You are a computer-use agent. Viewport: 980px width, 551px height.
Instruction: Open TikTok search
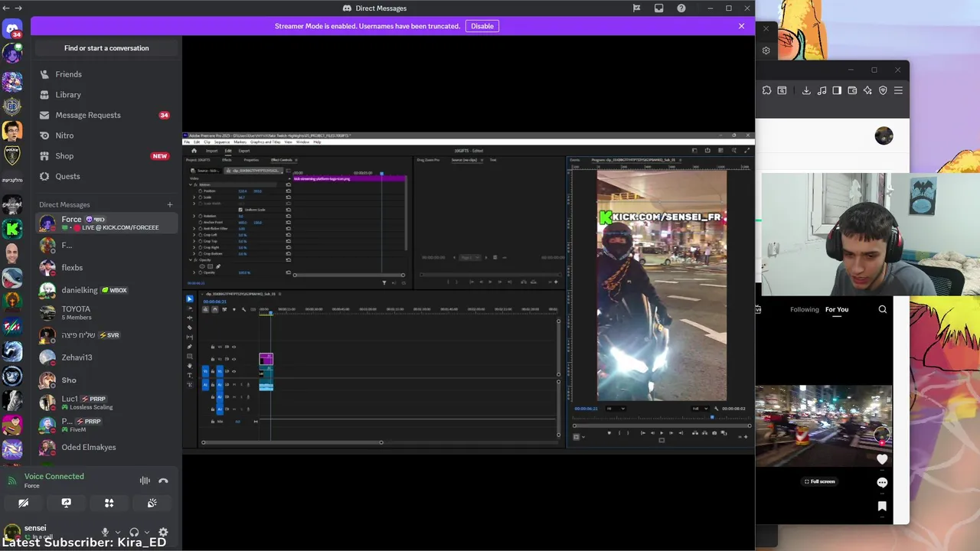click(883, 309)
